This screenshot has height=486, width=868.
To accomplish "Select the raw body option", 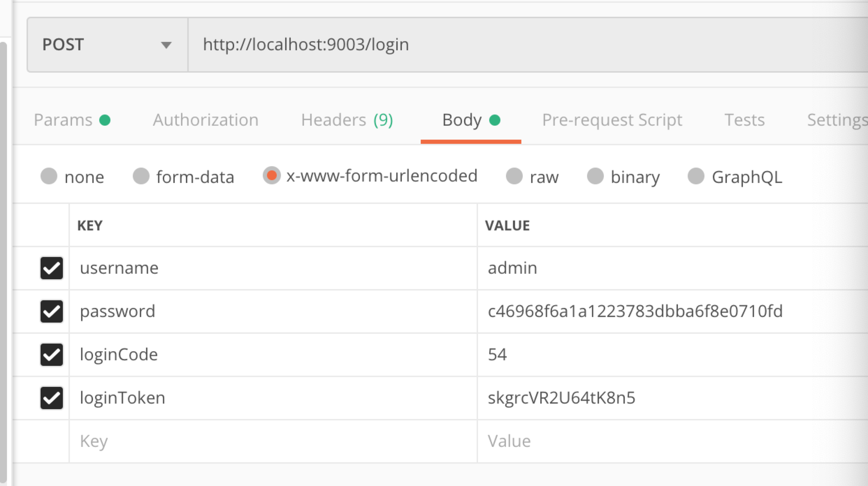I will pyautogui.click(x=514, y=176).
